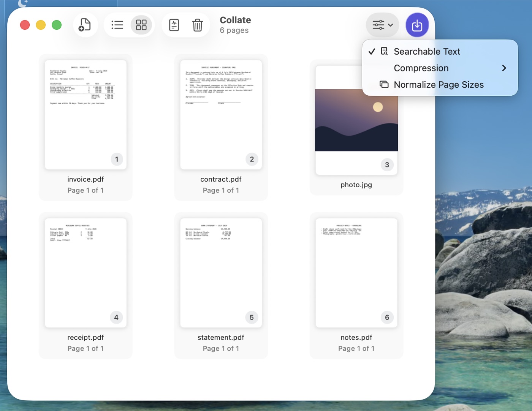This screenshot has height=411, width=532.
Task: Select the notes.pdf page thumbnail
Action: [356, 273]
